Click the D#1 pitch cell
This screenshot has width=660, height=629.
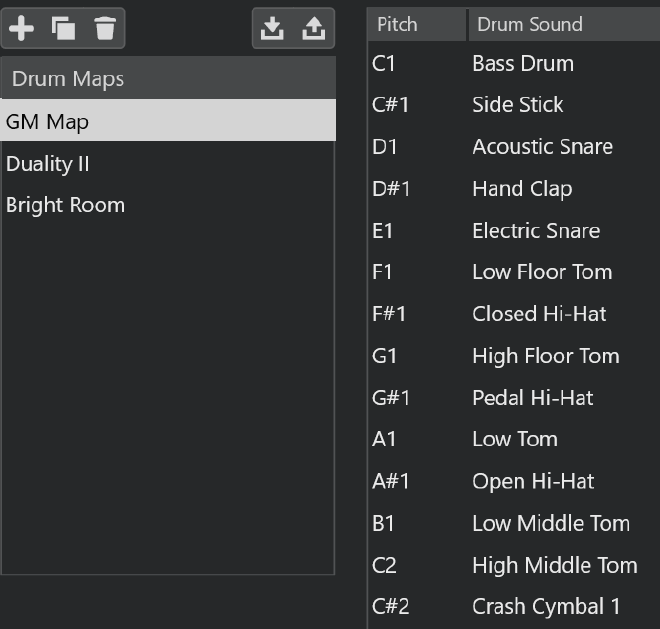(x=391, y=189)
